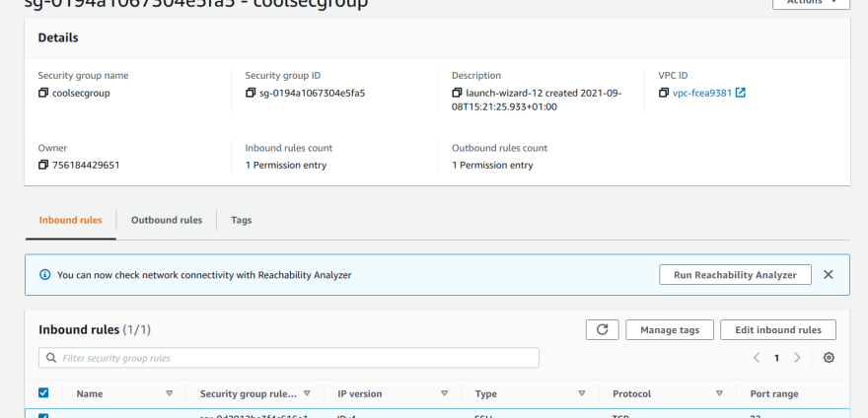868x418 pixels.
Task: Open the vpc-fcea9381 link
Action: coord(702,93)
